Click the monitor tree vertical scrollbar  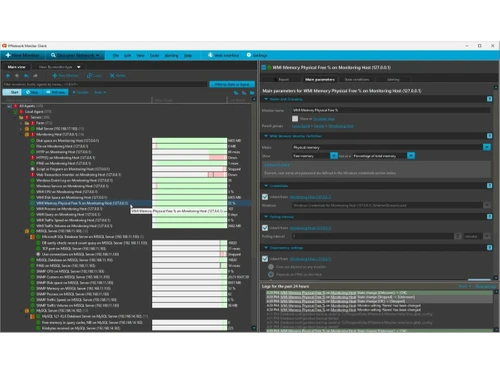pos(254,213)
